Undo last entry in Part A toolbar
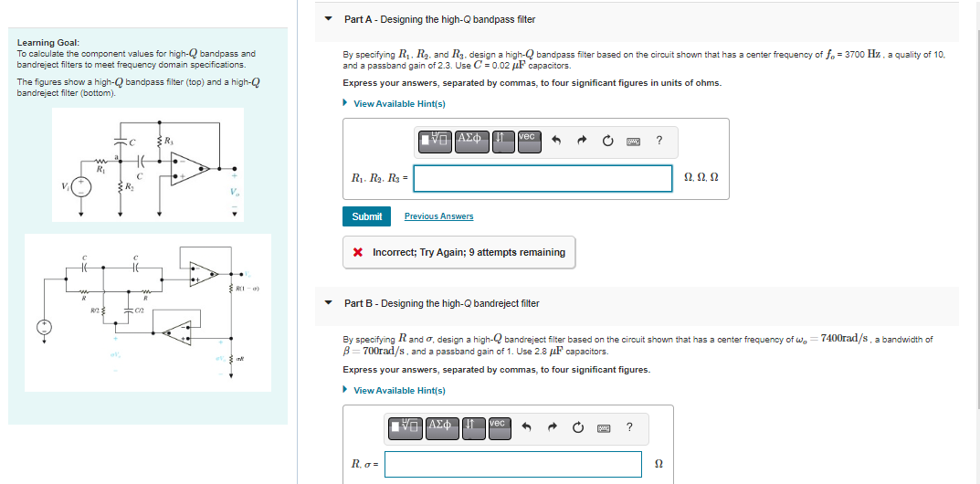The width and height of the screenshot is (980, 484). point(557,142)
